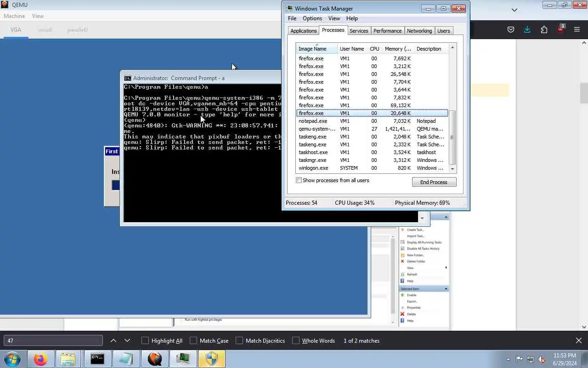The height and width of the screenshot is (368, 588).
Task: Toggle Highlight All in find bar
Action: (x=145, y=341)
